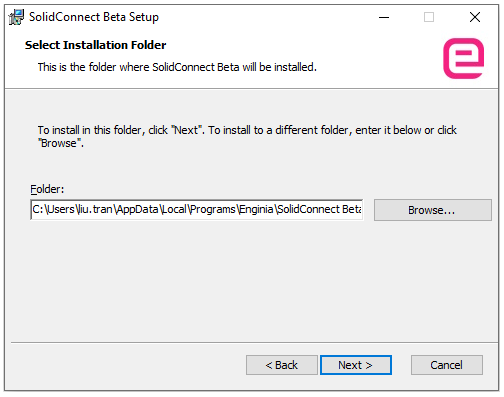Place cursor on 'AppData' in the folder path
The height and width of the screenshot is (397, 504).
pyautogui.click(x=137, y=209)
